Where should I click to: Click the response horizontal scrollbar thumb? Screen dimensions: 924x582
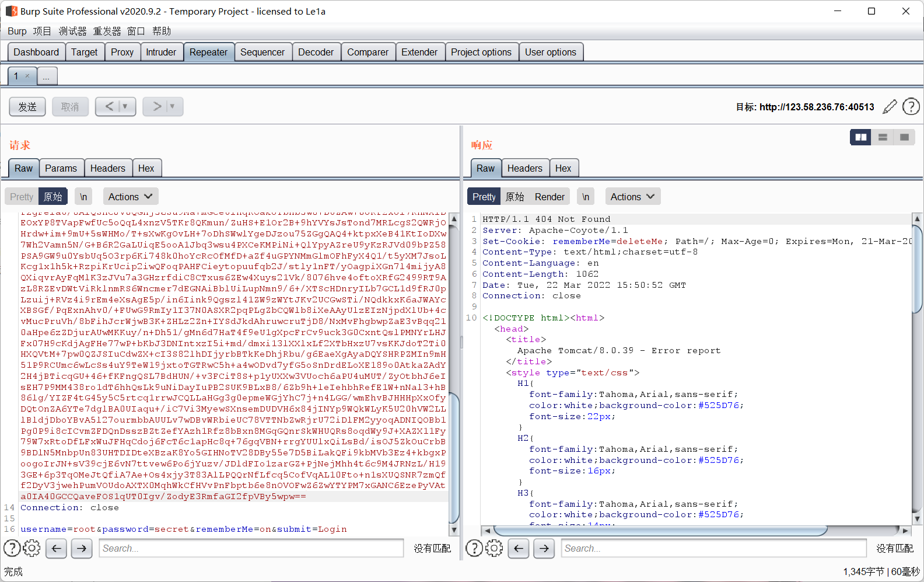[x=660, y=530]
